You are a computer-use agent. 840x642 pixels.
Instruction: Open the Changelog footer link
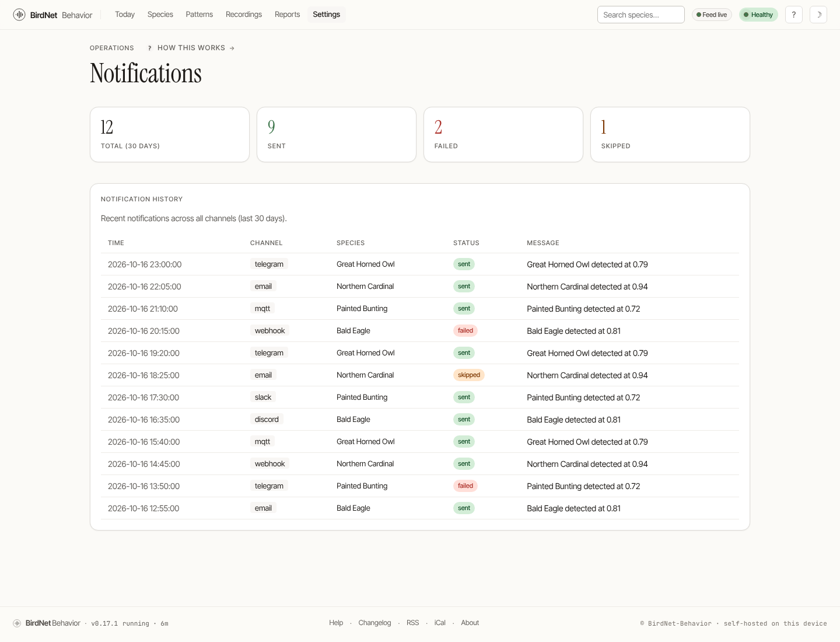point(374,623)
